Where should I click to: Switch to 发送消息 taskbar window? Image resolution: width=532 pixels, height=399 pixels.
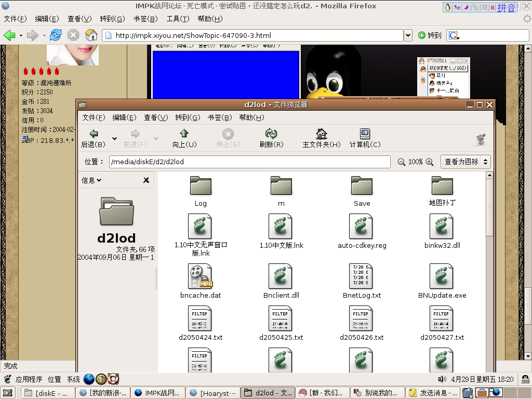coord(433,393)
